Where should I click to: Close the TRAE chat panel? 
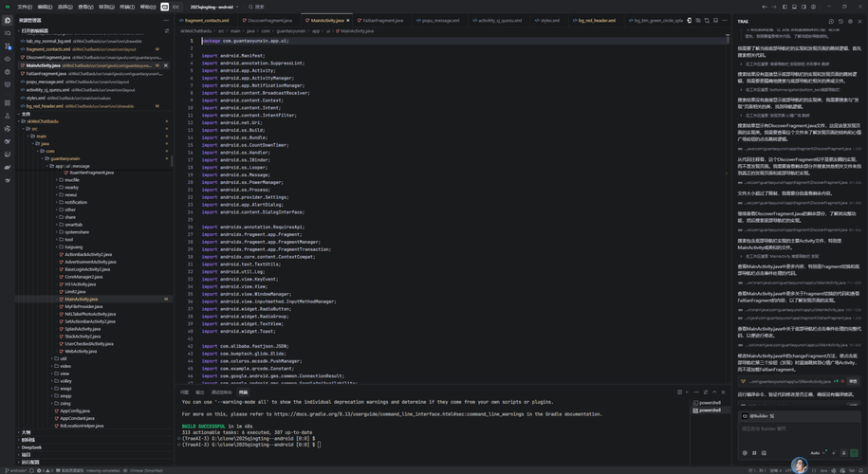[859, 21]
